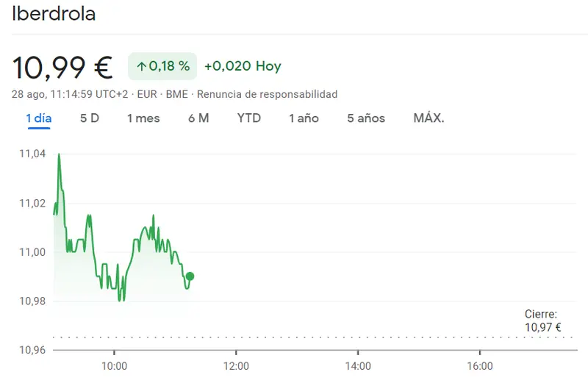Click the 10:00 x-axis label

(x=115, y=366)
